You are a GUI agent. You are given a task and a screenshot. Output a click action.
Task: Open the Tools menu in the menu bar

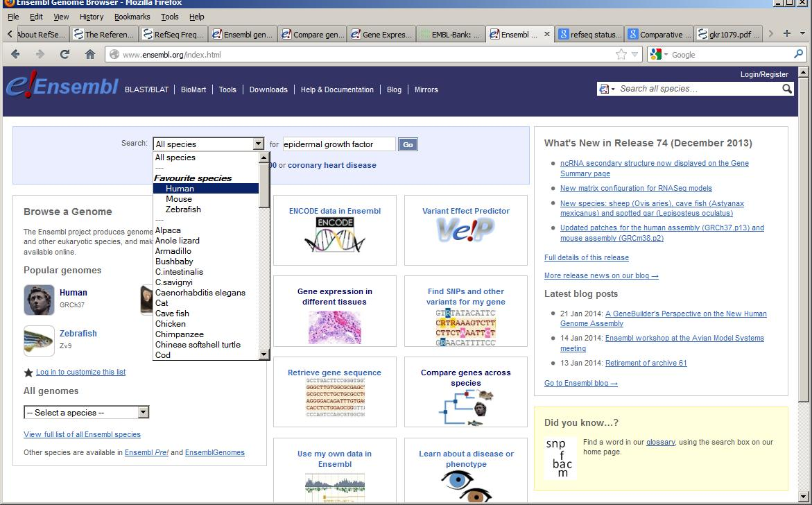click(x=170, y=17)
